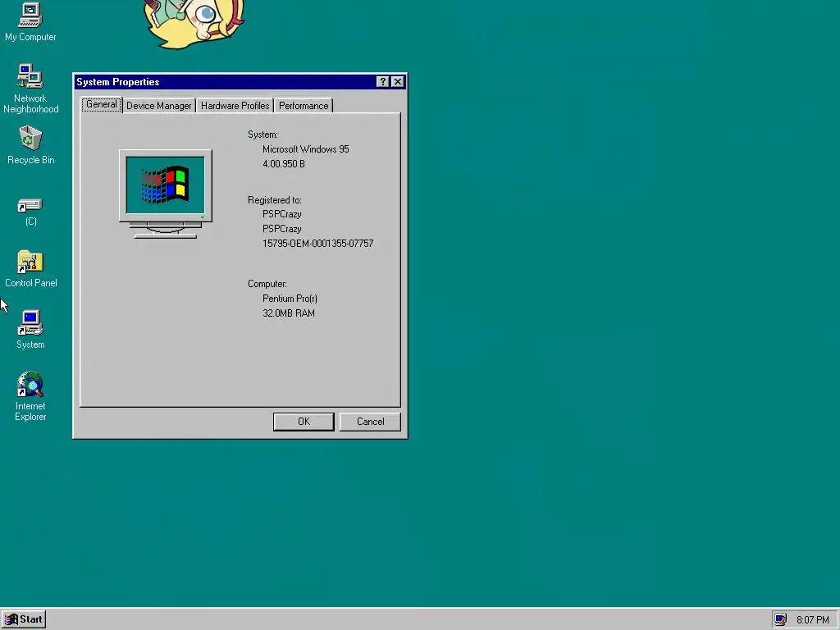840x630 pixels.
Task: Click product ID "15795-OEM-0001355-07757"
Action: point(317,243)
